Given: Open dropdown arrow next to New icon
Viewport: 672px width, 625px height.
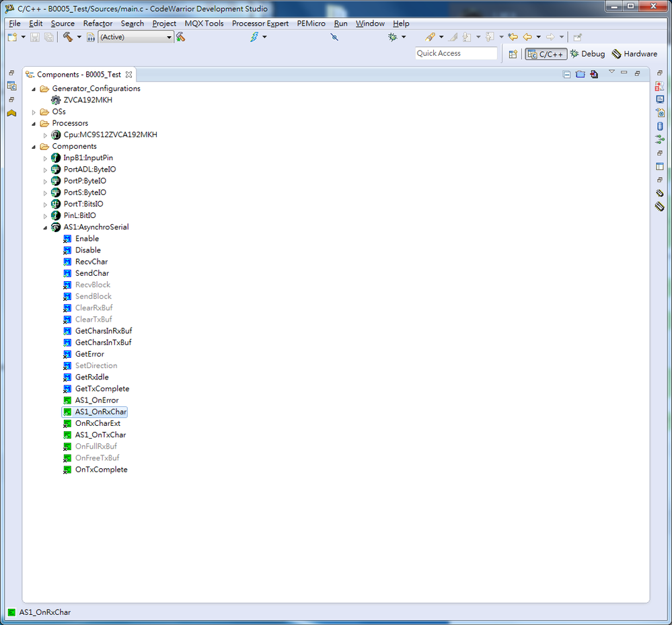Looking at the screenshot, I should click(23, 37).
